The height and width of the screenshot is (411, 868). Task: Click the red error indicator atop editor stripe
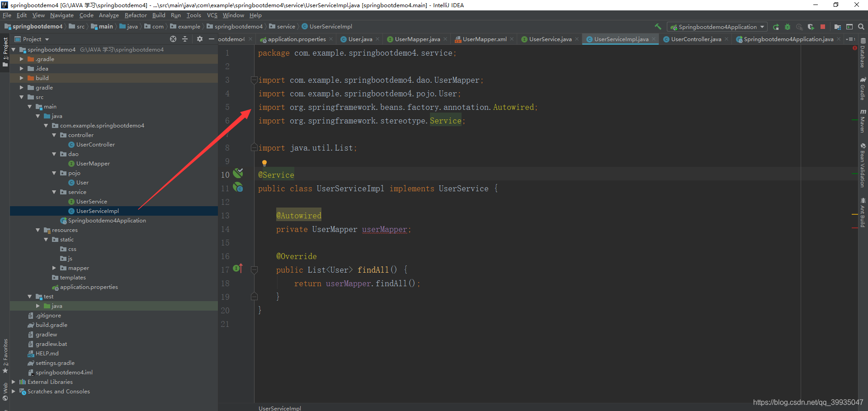click(854, 47)
